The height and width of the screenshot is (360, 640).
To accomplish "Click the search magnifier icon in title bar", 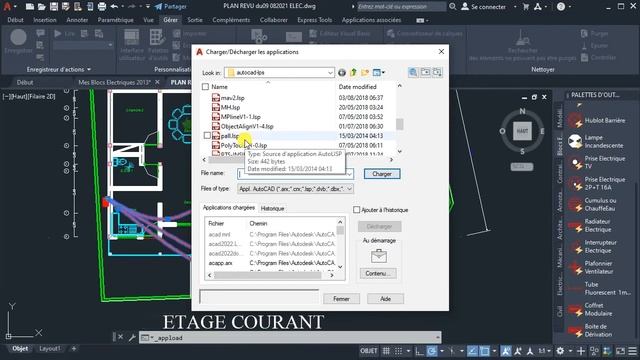I will (x=453, y=7).
